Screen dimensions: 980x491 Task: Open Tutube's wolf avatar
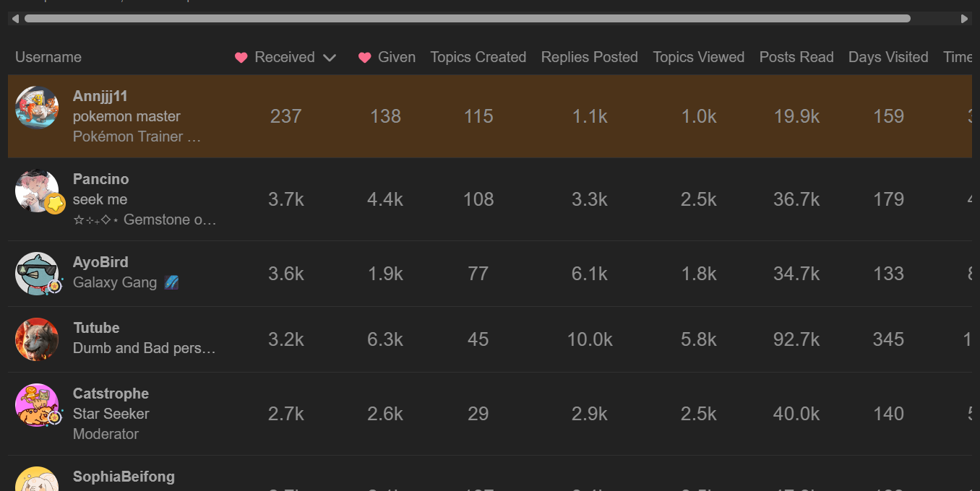pos(37,339)
